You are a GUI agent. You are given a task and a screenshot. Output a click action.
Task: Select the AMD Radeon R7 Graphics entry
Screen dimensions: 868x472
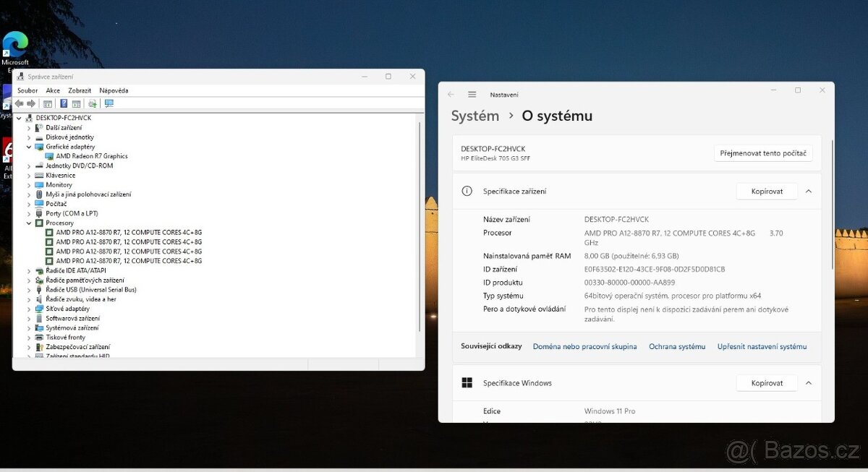click(x=92, y=156)
